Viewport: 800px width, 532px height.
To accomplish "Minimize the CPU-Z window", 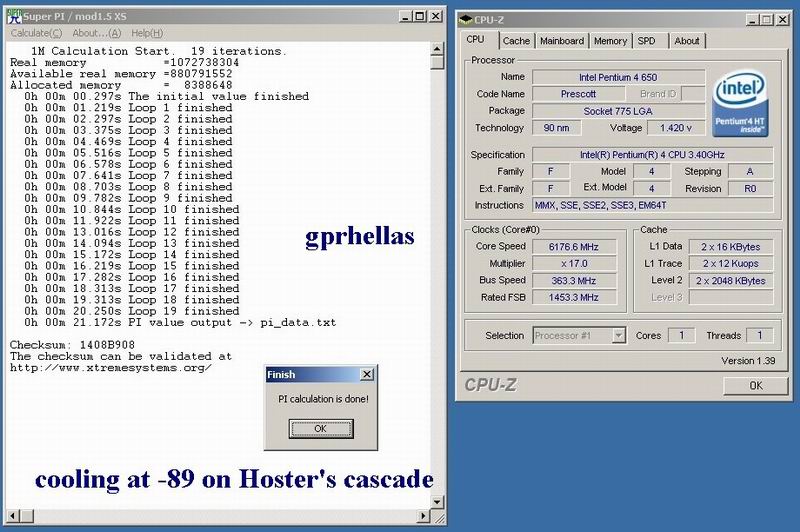I will (752, 20).
